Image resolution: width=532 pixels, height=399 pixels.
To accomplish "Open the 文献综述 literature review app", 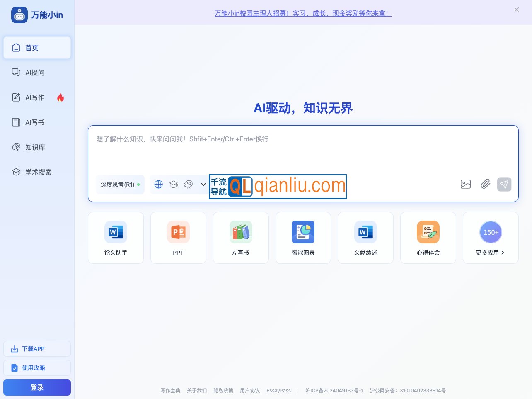I will click(365, 238).
